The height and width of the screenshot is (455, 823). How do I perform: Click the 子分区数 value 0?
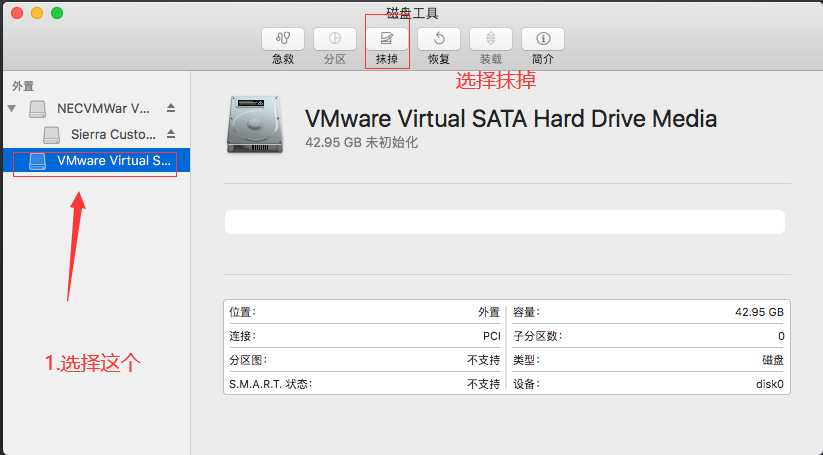coord(780,336)
